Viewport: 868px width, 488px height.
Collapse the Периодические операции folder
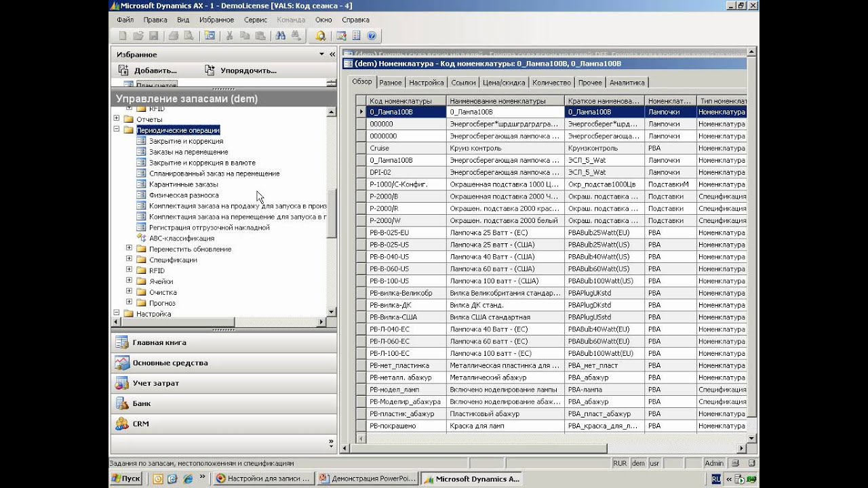[x=117, y=129]
